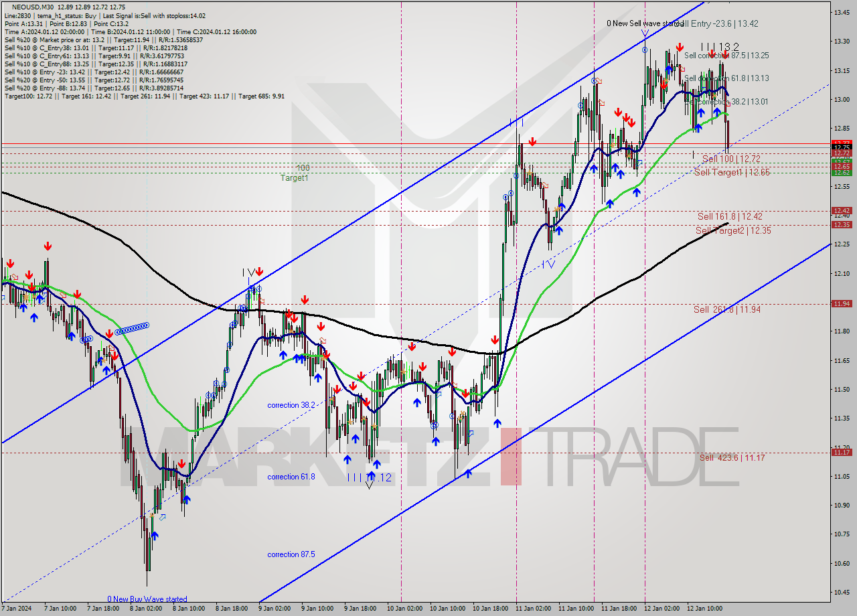Click the row of blue circle markers
Image resolution: width=857 pixels, height=616 pixels.
point(131,329)
